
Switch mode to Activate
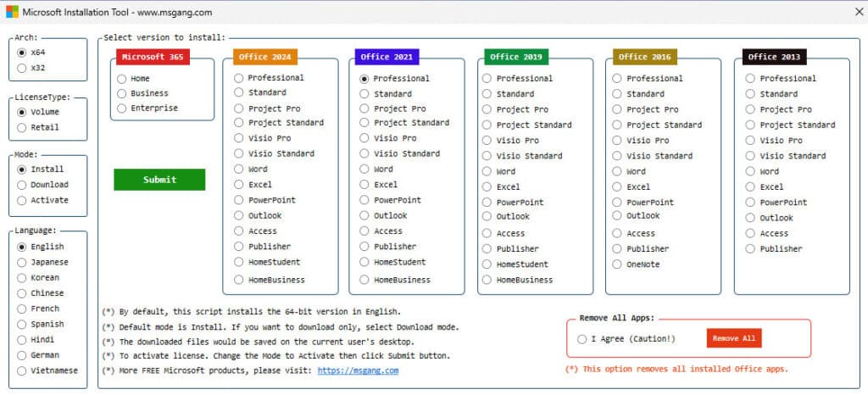22,200
